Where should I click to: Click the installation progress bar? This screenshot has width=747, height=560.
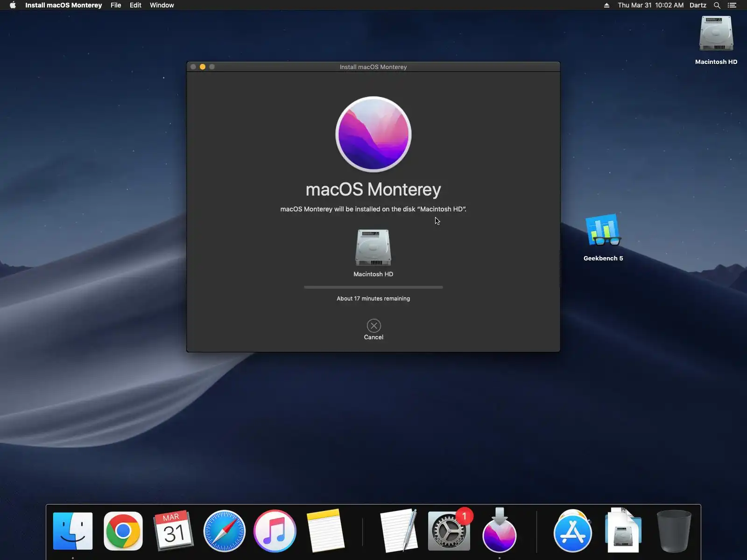point(373,287)
